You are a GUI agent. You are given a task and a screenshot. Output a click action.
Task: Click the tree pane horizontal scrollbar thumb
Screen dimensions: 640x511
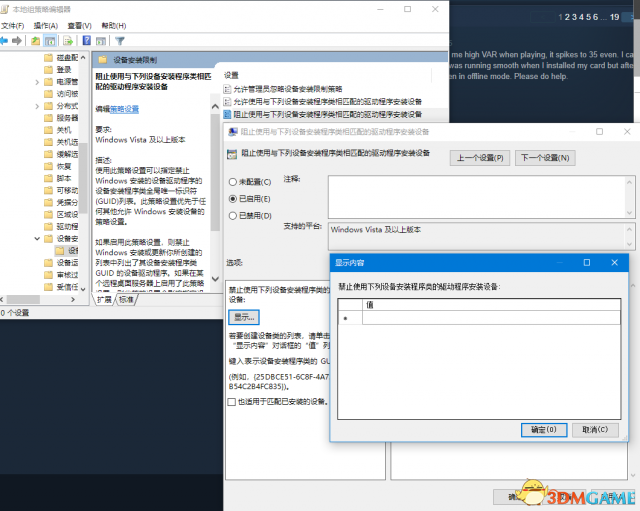tap(23, 299)
